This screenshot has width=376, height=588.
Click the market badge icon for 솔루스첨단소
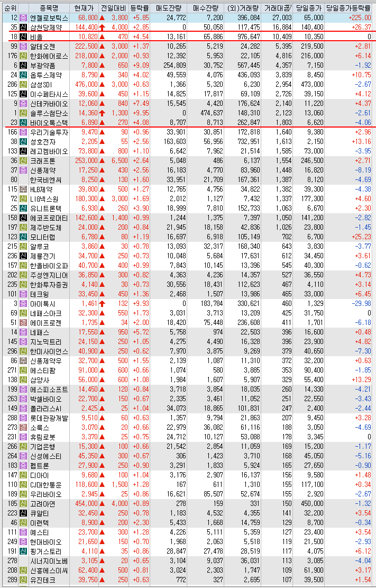pyautogui.click(x=23, y=113)
